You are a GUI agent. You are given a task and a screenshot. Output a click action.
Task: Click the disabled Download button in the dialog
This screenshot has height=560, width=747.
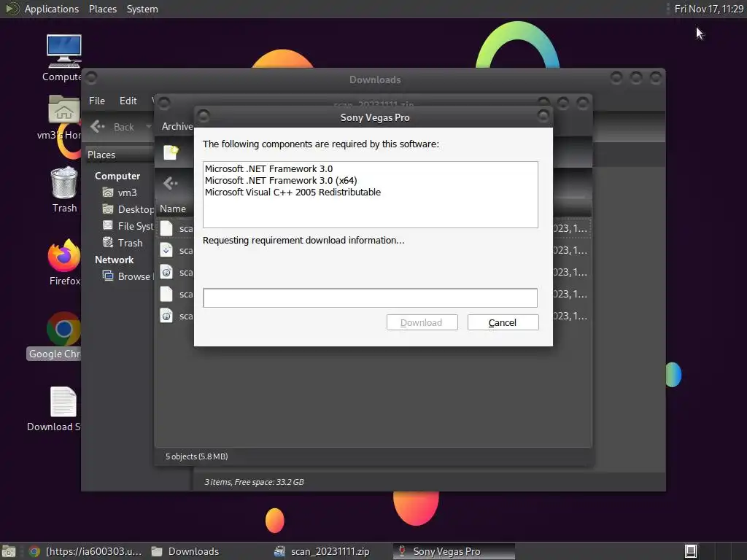click(x=422, y=322)
